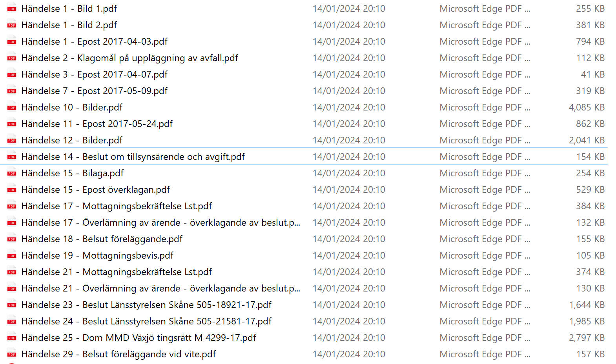Select file Händelse 17 - Mottagningsbekräftelse Lst.pdf
The width and height of the screenshot is (616, 364).
(x=117, y=206)
